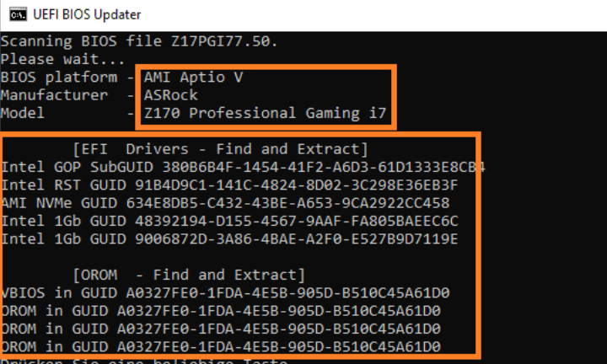This screenshot has height=364, width=607.
Task: Select the GUID starting with 380B6B4F
Action: pos(320,167)
